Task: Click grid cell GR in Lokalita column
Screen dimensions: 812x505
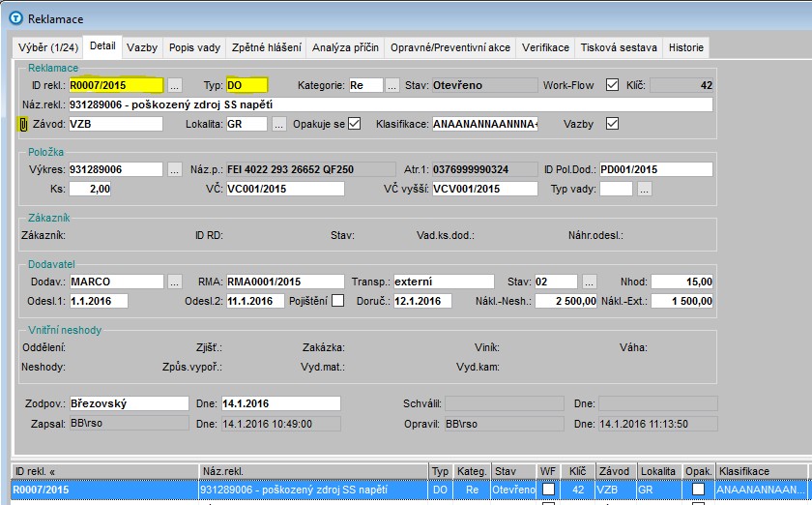Action: 659,490
